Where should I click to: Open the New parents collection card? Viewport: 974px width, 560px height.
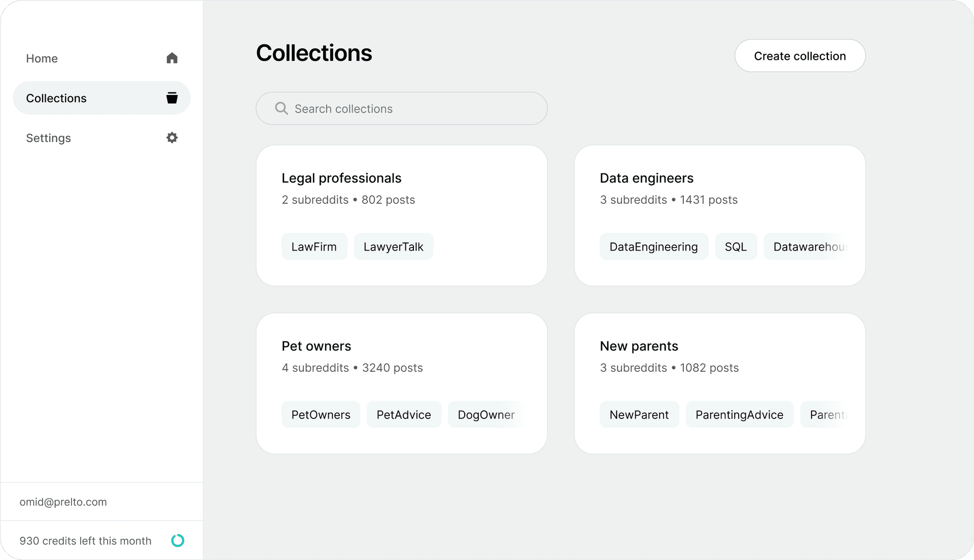[x=639, y=346]
